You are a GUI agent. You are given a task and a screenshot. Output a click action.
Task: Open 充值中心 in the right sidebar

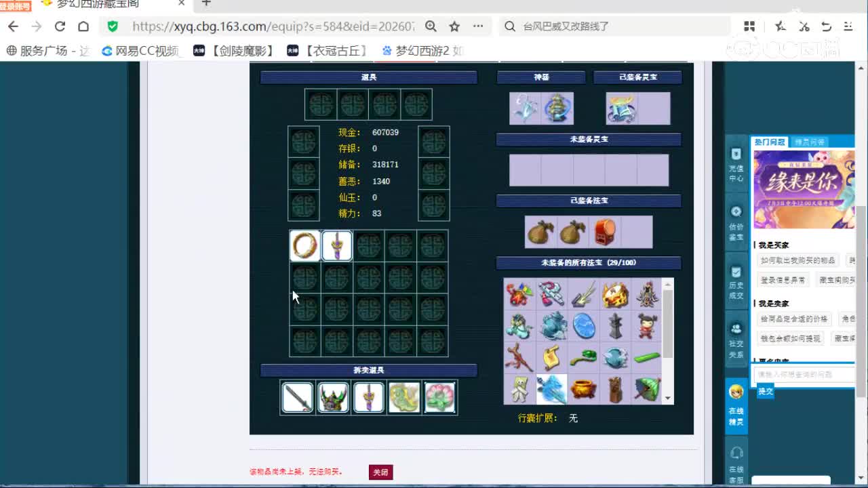[736, 165]
